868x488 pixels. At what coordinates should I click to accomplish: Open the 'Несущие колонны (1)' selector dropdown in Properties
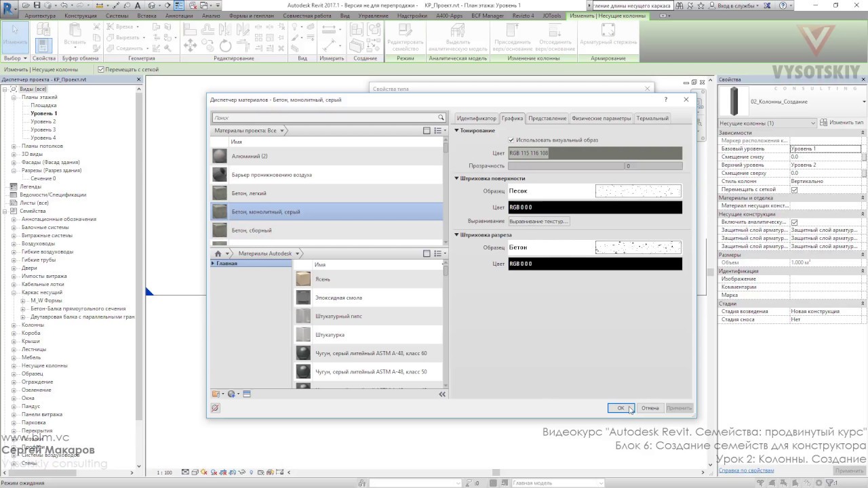click(768, 123)
